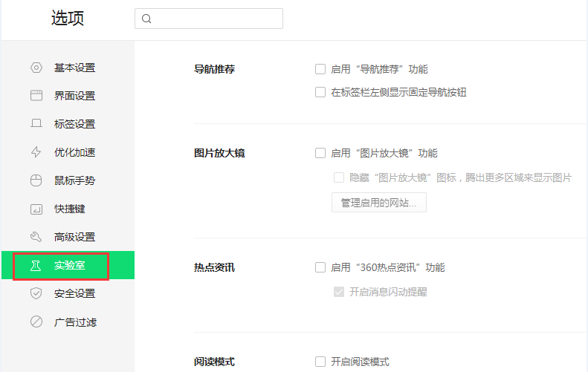Screen dimensions: 588x372
Task: Toggle the 启用"图片放大镜"功能 checkbox
Action: [x=320, y=153]
